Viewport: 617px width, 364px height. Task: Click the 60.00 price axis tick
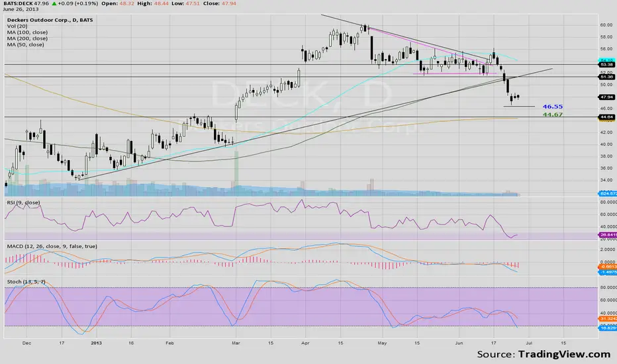pos(606,25)
